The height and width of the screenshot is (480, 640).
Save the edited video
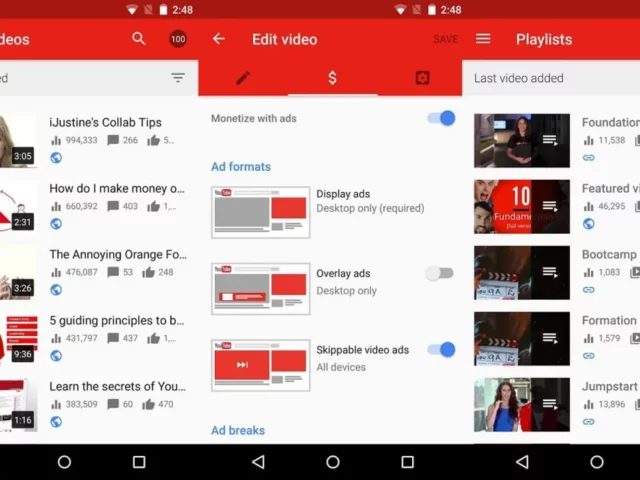[446, 39]
